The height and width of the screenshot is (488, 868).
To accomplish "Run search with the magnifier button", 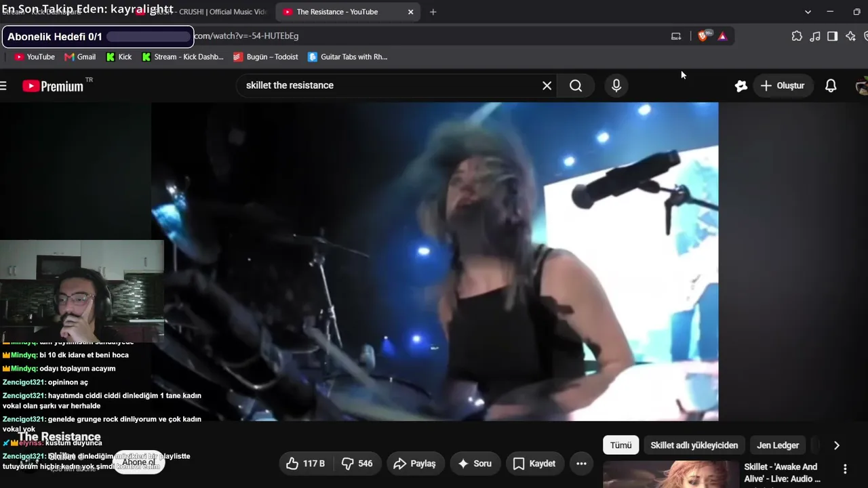I will click(x=576, y=85).
